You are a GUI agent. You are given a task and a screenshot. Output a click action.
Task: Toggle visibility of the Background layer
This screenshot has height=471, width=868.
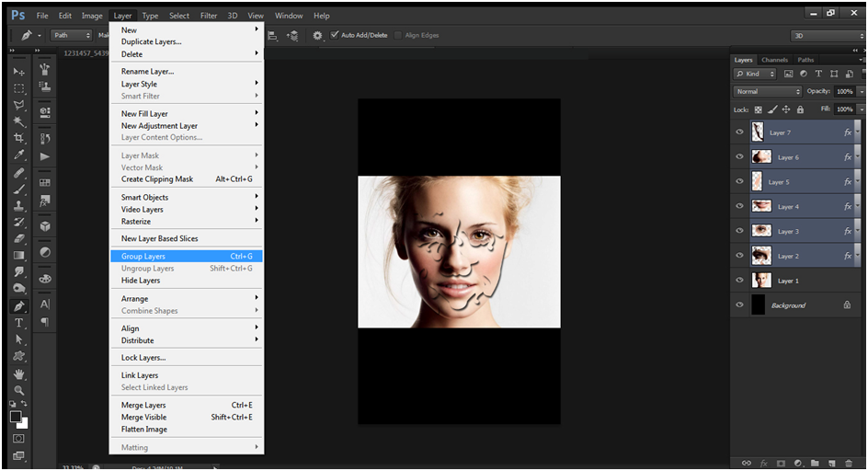[739, 304]
